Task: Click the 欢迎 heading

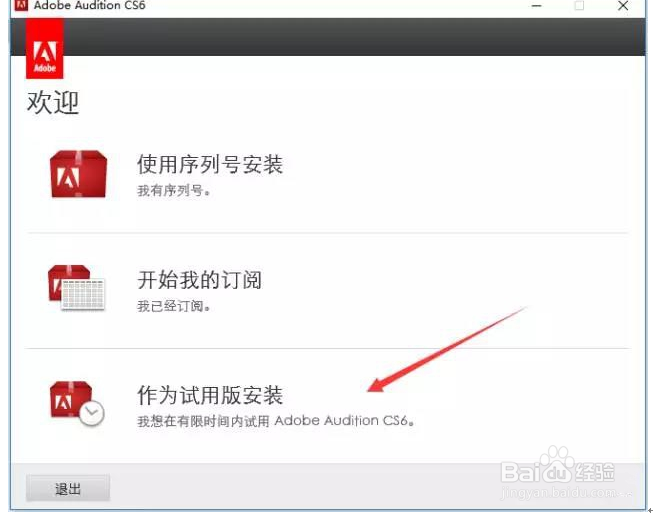Action: click(53, 102)
